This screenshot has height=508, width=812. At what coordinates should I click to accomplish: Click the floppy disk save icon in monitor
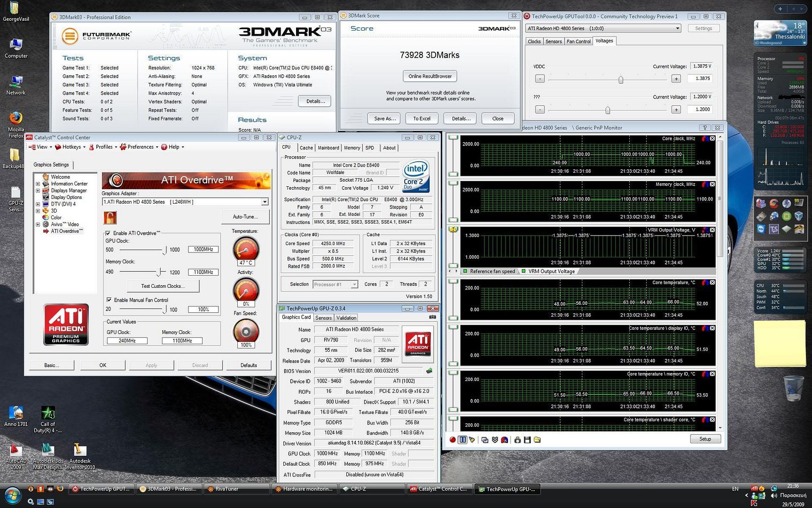527,440
